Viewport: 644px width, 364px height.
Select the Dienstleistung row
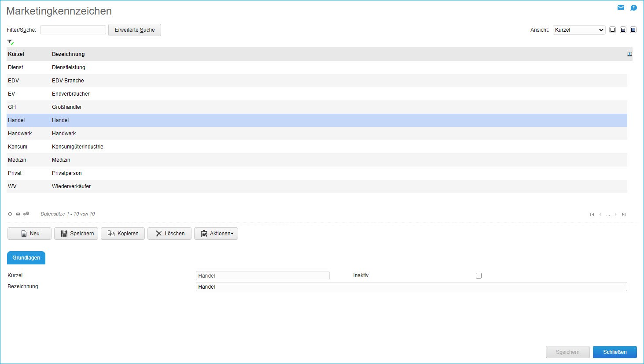[x=317, y=67]
